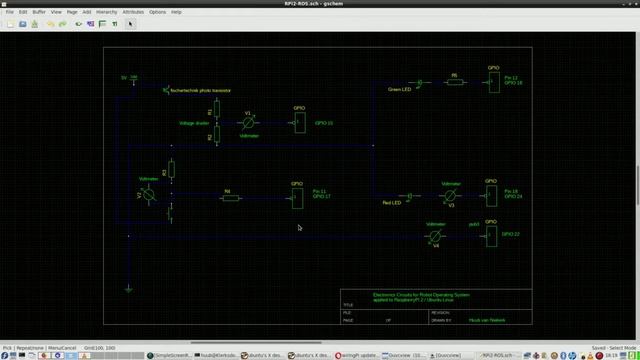The image size is (640, 360).
Task: Select the V2 voltmeter symbol
Action: [149, 195]
